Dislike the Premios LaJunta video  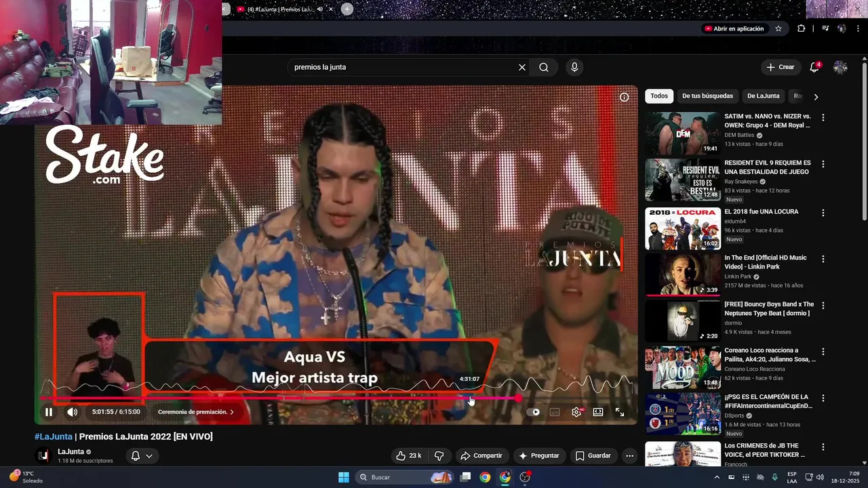click(x=439, y=455)
